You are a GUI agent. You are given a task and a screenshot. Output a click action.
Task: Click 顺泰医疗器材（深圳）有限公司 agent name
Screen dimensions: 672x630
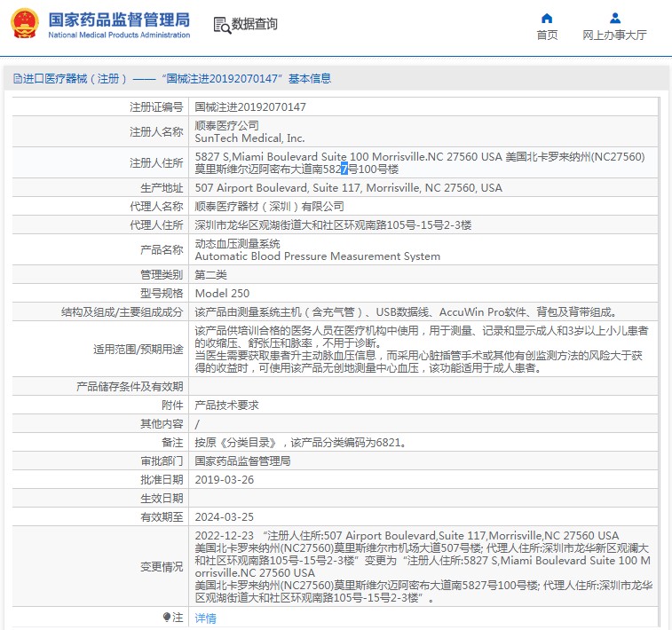[x=269, y=207]
